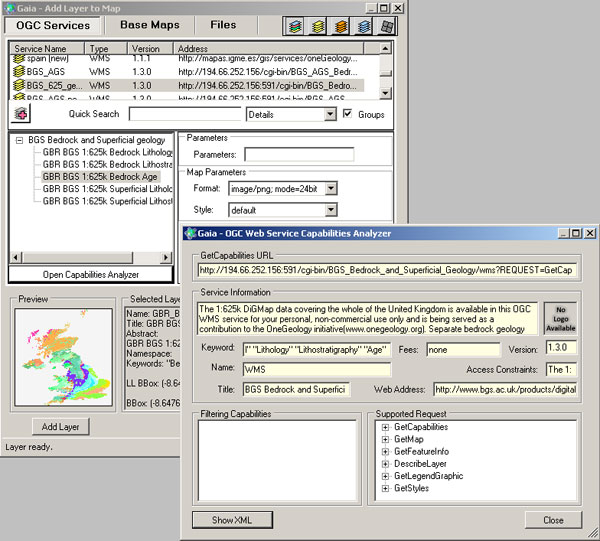Image resolution: width=600 pixels, height=541 pixels.
Task: Click the Web Address field
Action: [505, 389]
